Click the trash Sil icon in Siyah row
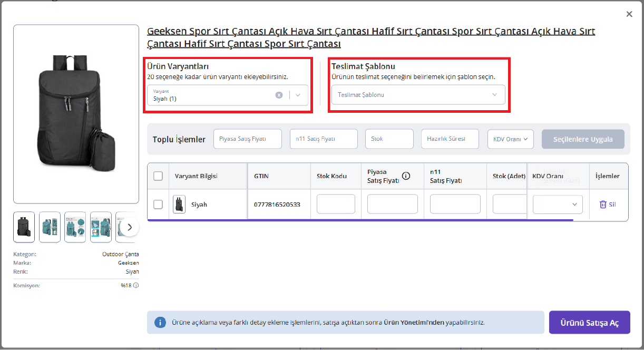Image resolution: width=644 pixels, height=350 pixels. pyautogui.click(x=603, y=205)
